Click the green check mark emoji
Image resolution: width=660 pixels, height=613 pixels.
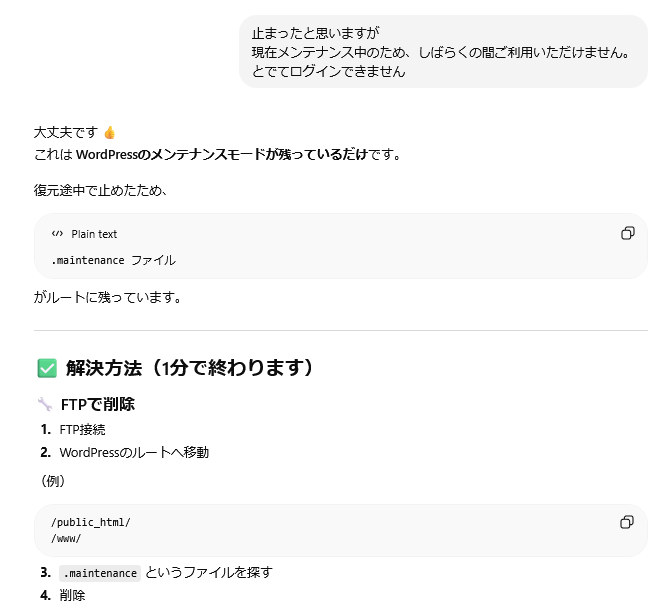coord(46,368)
